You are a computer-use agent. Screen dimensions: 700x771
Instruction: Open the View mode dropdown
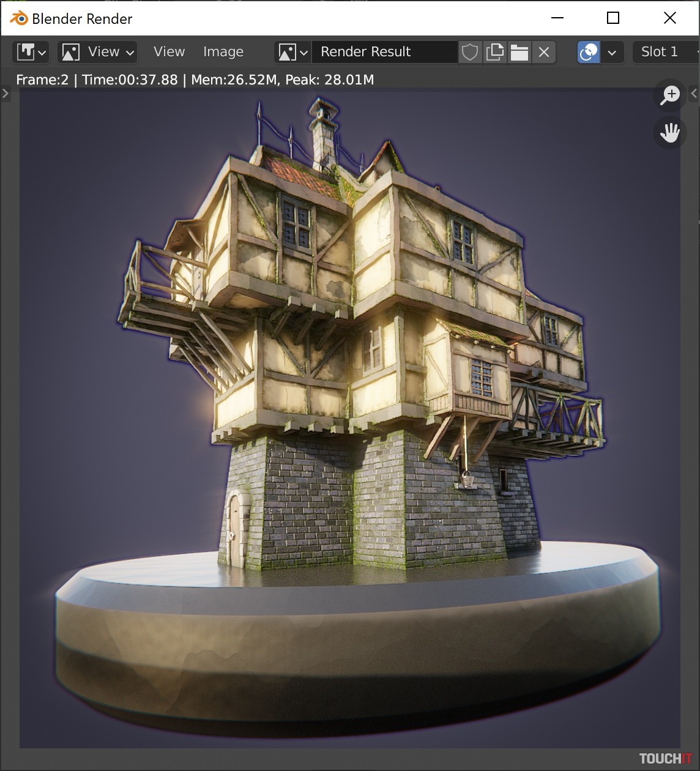tap(98, 52)
